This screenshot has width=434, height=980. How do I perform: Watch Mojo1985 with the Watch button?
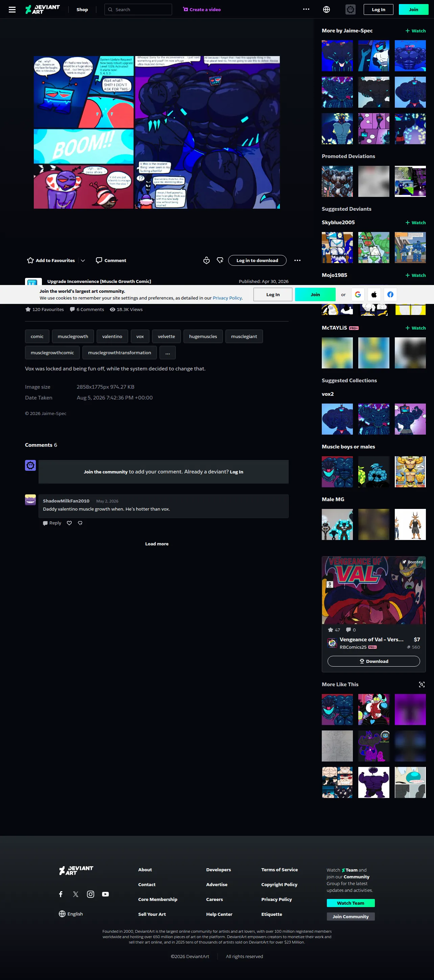pyautogui.click(x=416, y=276)
